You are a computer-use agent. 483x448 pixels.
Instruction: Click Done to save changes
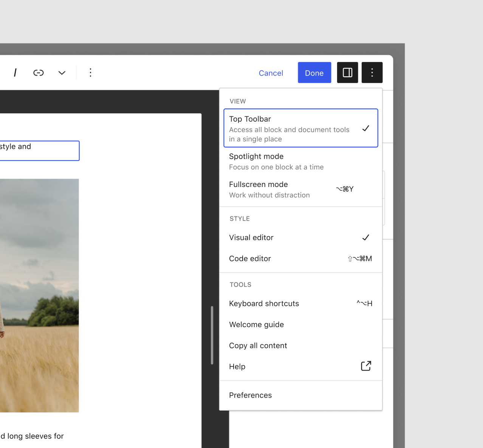click(x=314, y=73)
